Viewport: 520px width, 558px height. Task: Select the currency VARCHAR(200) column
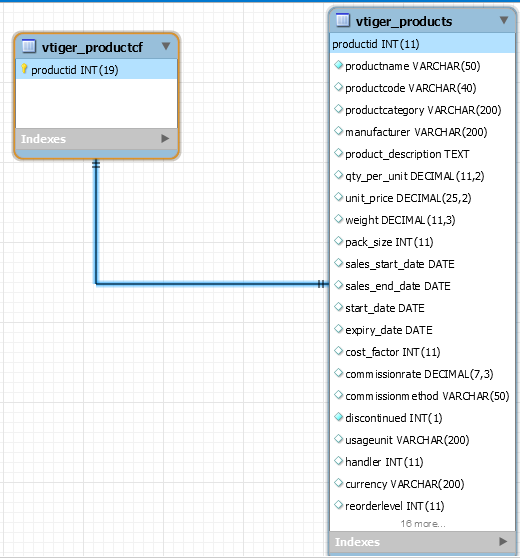(x=422, y=484)
